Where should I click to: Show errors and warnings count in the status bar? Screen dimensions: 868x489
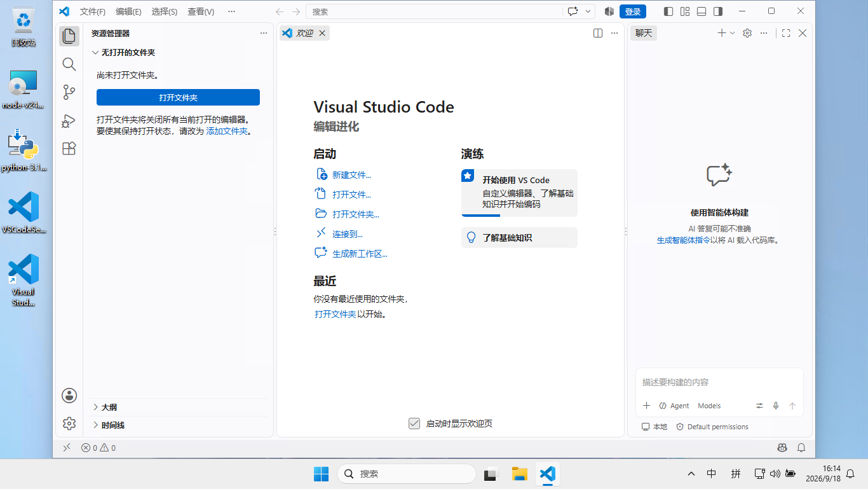tap(98, 448)
